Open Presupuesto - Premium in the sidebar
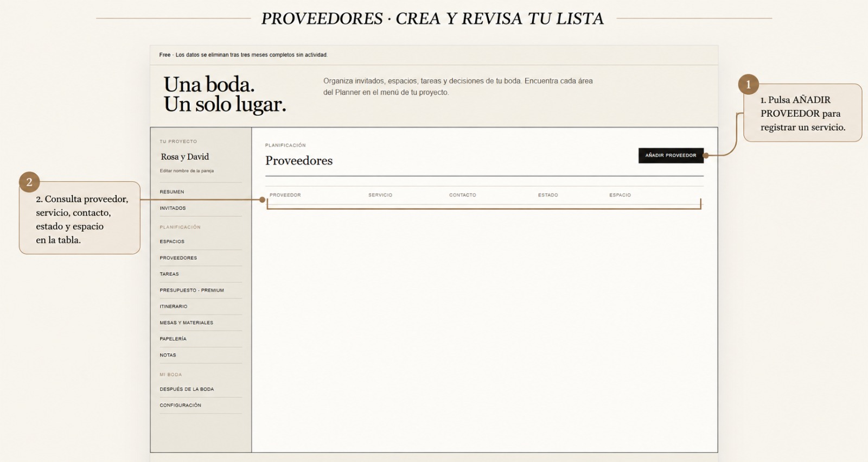Viewport: 868px width, 462px height. tap(192, 290)
